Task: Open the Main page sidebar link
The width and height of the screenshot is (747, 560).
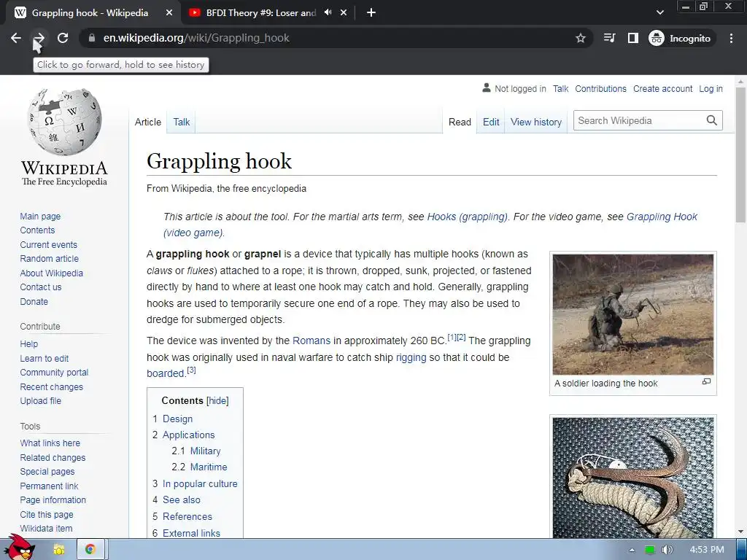Action: (40, 216)
